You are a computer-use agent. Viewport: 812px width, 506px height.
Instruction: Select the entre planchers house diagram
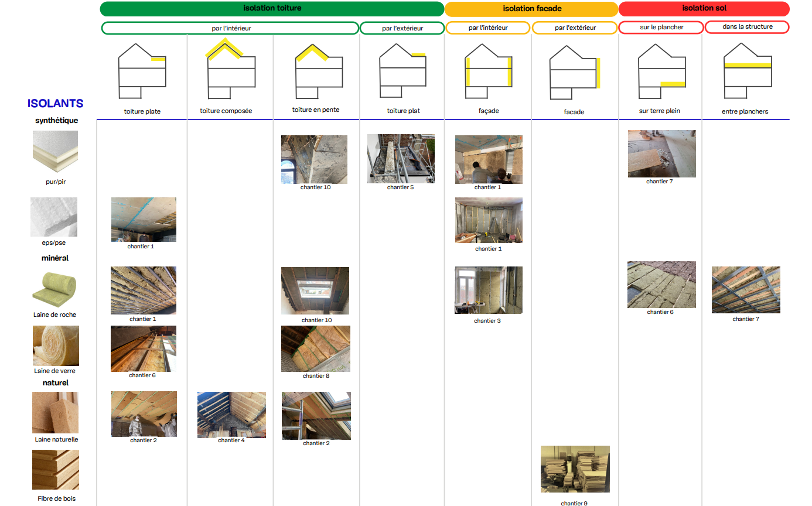pos(747,71)
